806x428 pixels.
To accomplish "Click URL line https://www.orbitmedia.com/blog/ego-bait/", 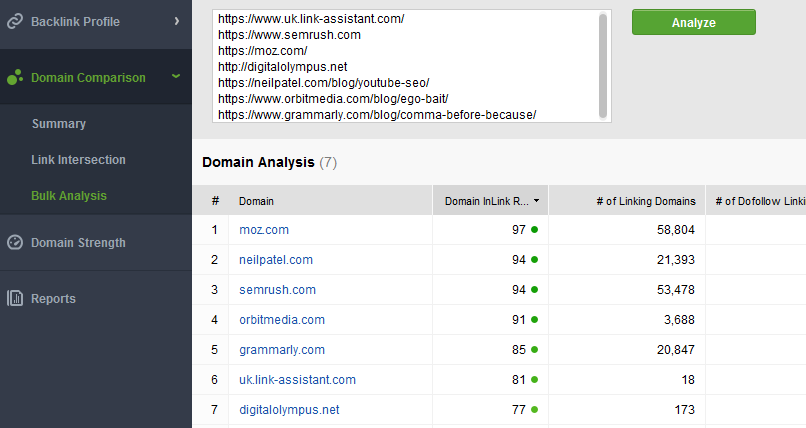I will [333, 99].
